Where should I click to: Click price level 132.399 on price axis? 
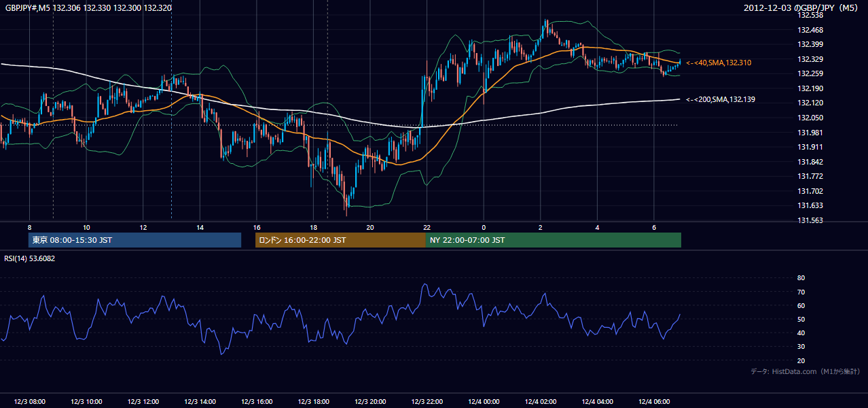810,44
